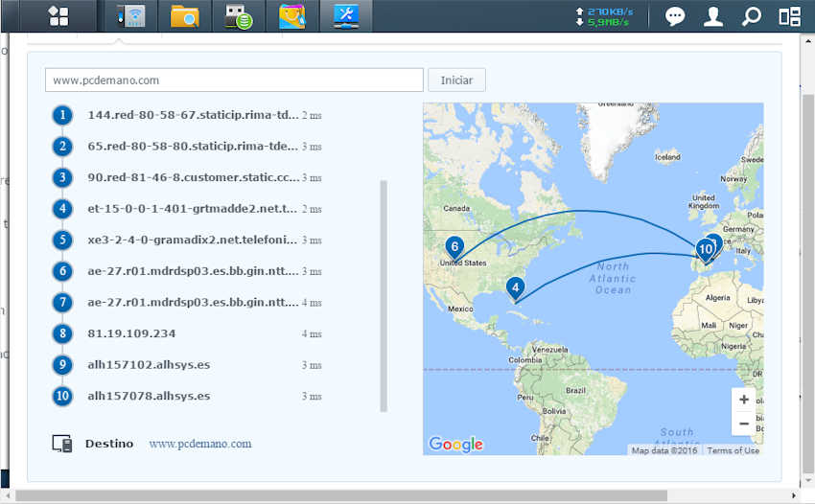Select the Network Tools taskbar icon
The height and width of the screenshot is (504, 815).
coord(345,16)
